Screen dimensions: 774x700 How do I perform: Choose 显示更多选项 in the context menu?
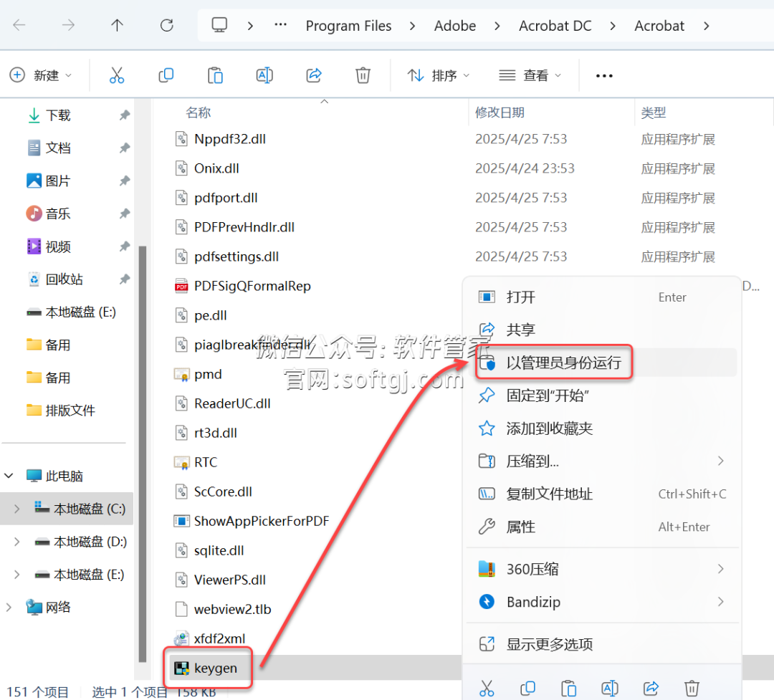pyautogui.click(x=602, y=644)
